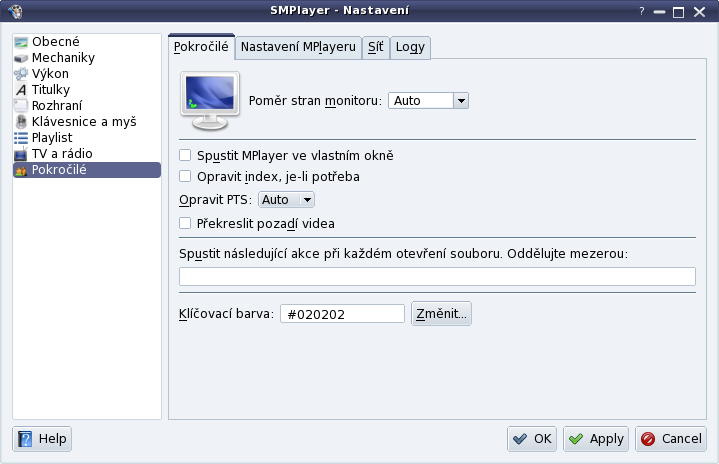This screenshot has width=719, height=464.
Task: Open the Logy tab
Action: (x=410, y=47)
